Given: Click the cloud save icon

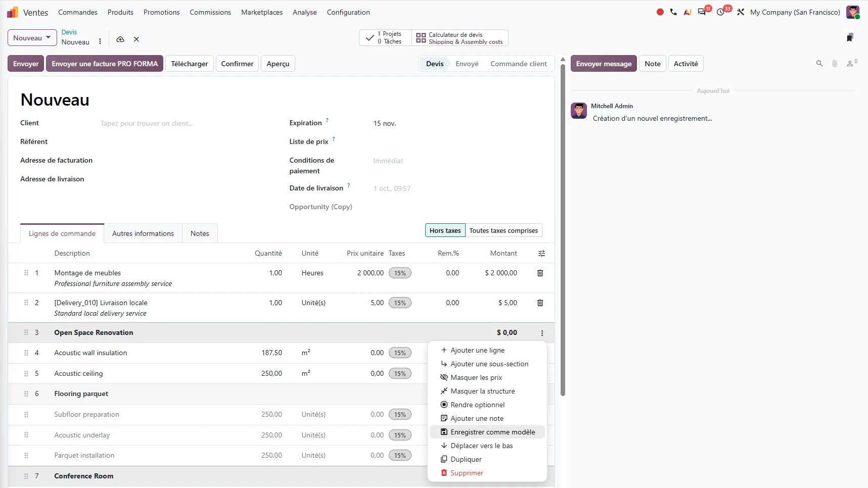Looking at the screenshot, I should [120, 39].
